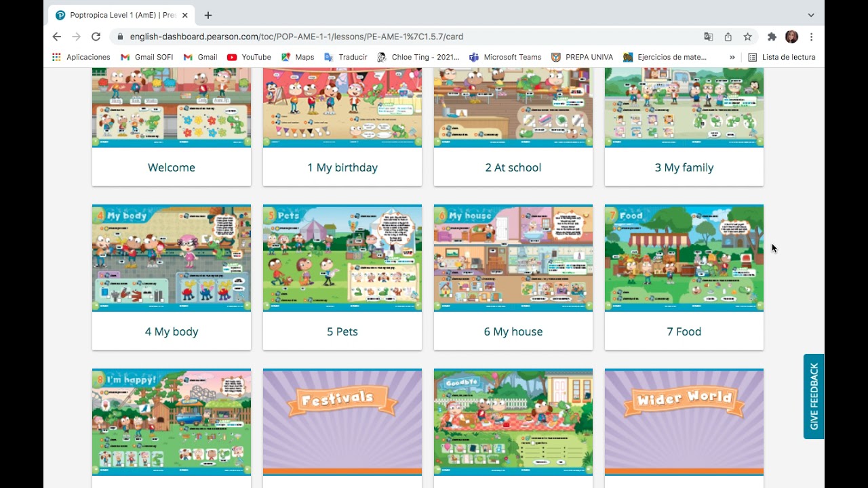
Task: Open the Ejercicios de mate bookmark
Action: pos(665,57)
